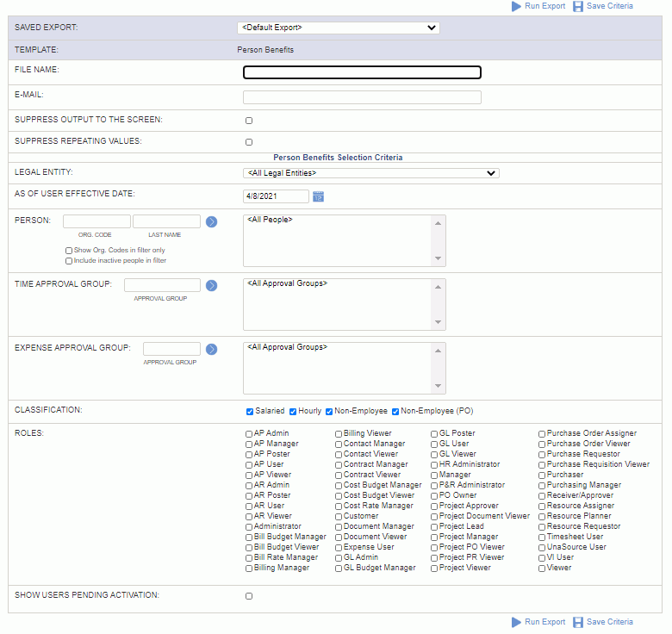Click the scroll-up arrow in the Person list
This screenshot has height=634, width=672.
(x=438, y=223)
